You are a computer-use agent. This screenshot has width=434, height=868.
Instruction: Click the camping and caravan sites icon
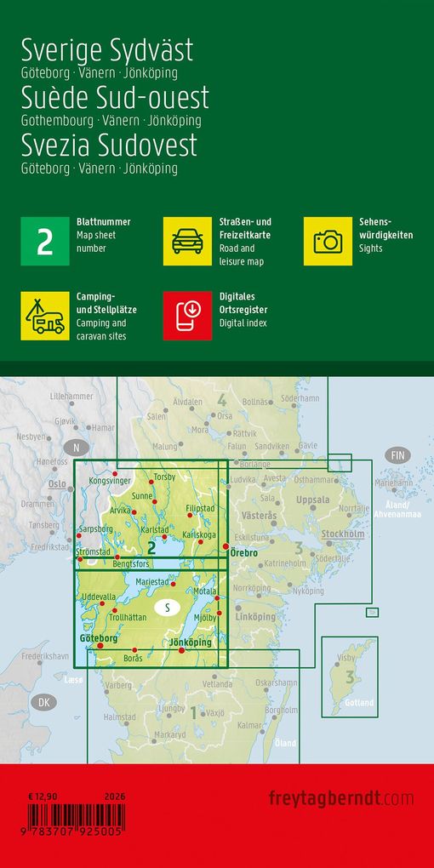(45, 316)
